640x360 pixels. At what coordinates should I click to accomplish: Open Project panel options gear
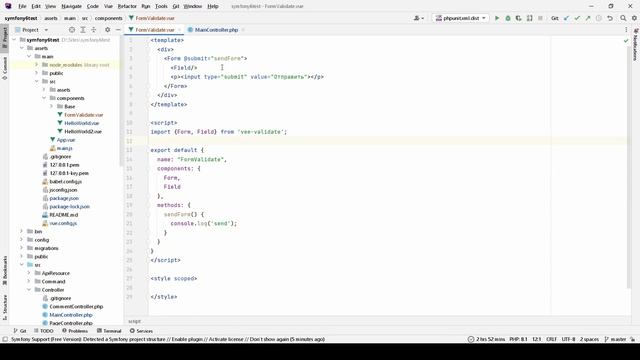pyautogui.click(x=107, y=30)
